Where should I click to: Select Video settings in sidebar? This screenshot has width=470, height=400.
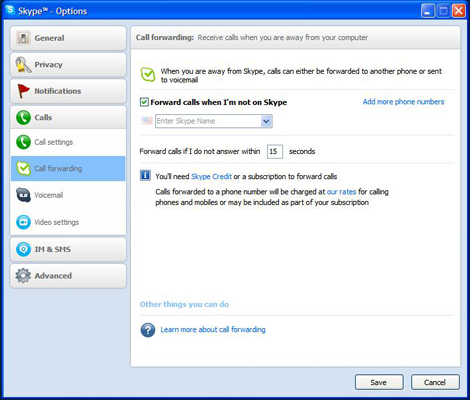(68, 222)
